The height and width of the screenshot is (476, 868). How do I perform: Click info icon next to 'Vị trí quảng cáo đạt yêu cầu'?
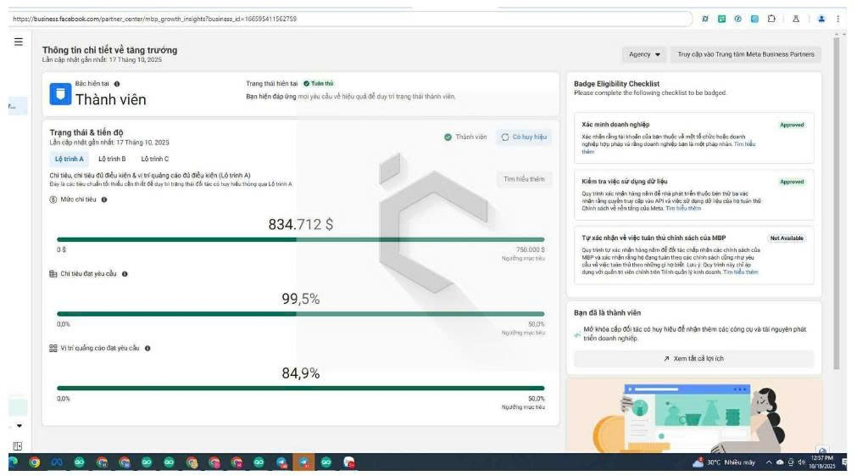coord(147,349)
